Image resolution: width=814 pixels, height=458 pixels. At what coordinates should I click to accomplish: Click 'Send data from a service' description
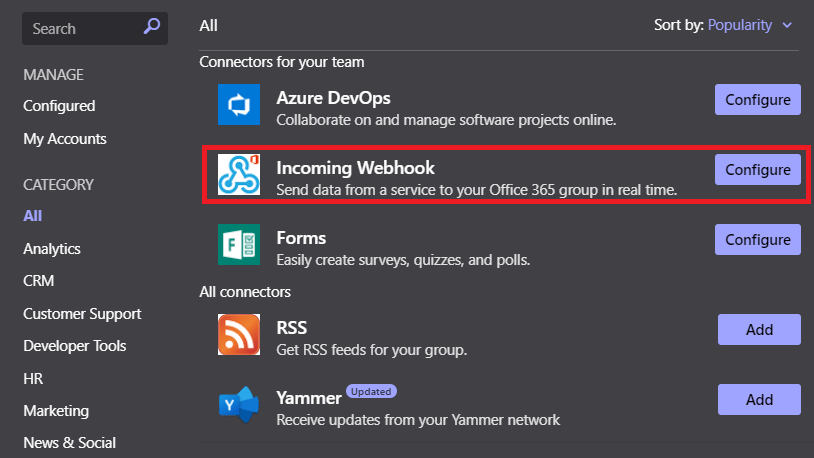(477, 190)
